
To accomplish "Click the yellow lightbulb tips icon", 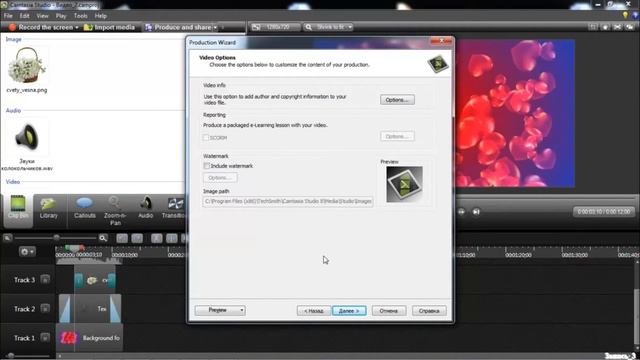I will click(x=625, y=15).
